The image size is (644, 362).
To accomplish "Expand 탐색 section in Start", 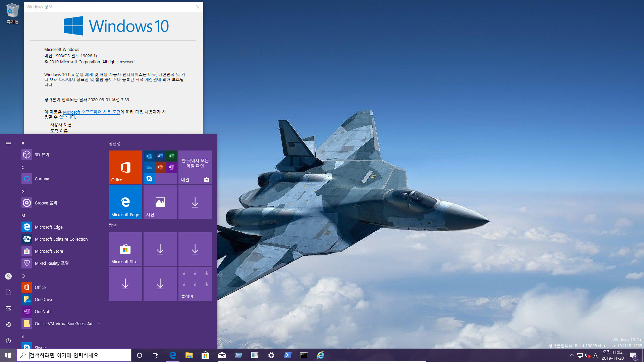I will [x=113, y=225].
